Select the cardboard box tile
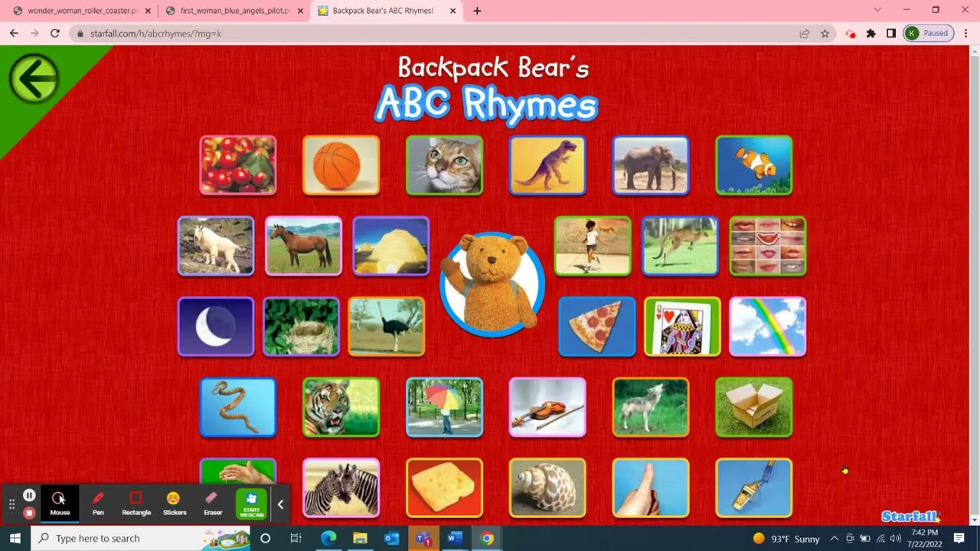The height and width of the screenshot is (551, 980). [x=754, y=407]
